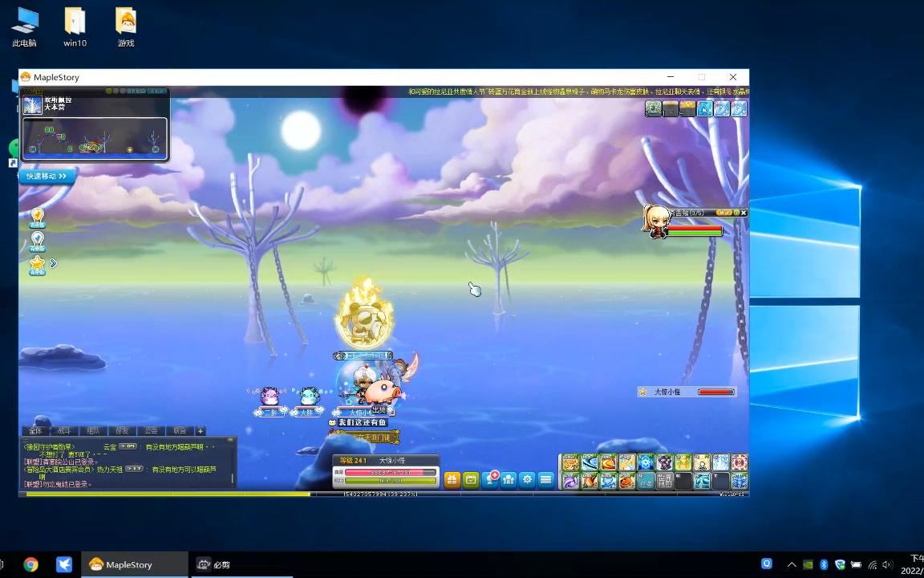This screenshot has width=924, height=578.
Task: Click the golden buff icon at top right
Action: (687, 108)
